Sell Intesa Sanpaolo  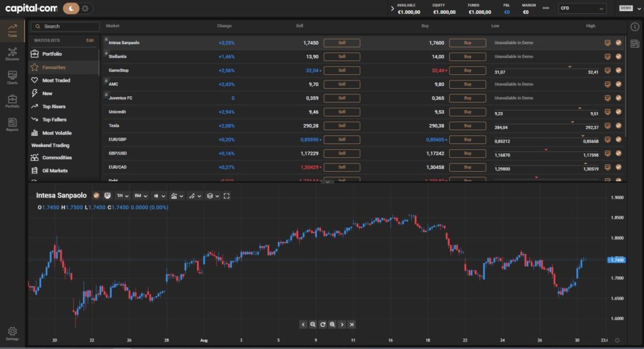(341, 43)
